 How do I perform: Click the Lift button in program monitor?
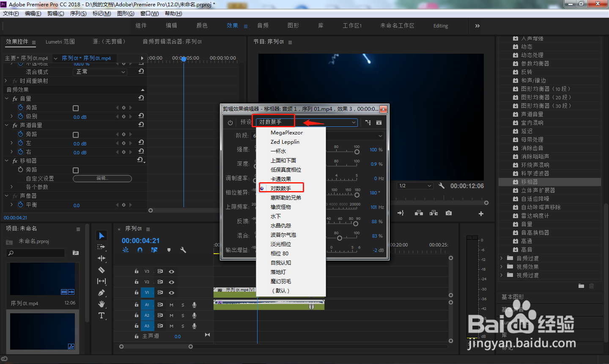(419, 213)
